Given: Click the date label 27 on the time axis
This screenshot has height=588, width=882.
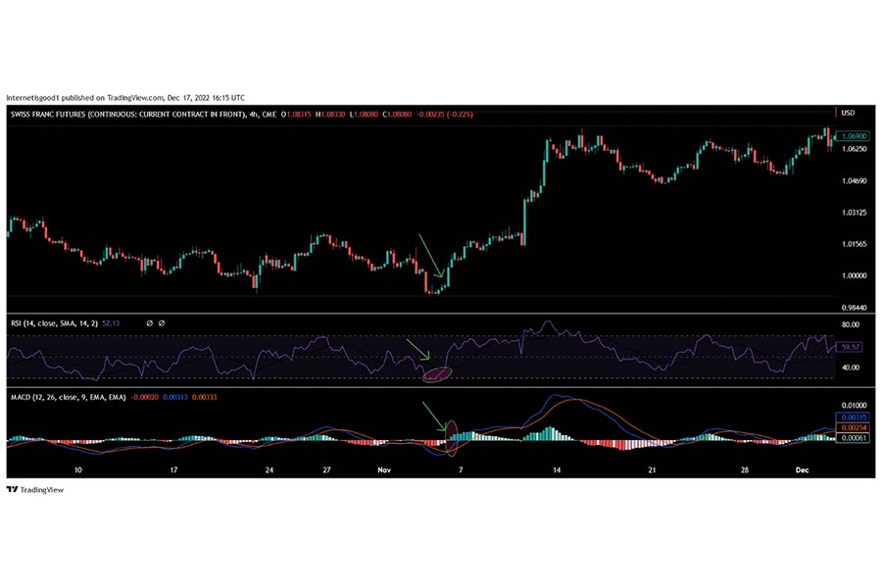Looking at the screenshot, I should [326, 469].
